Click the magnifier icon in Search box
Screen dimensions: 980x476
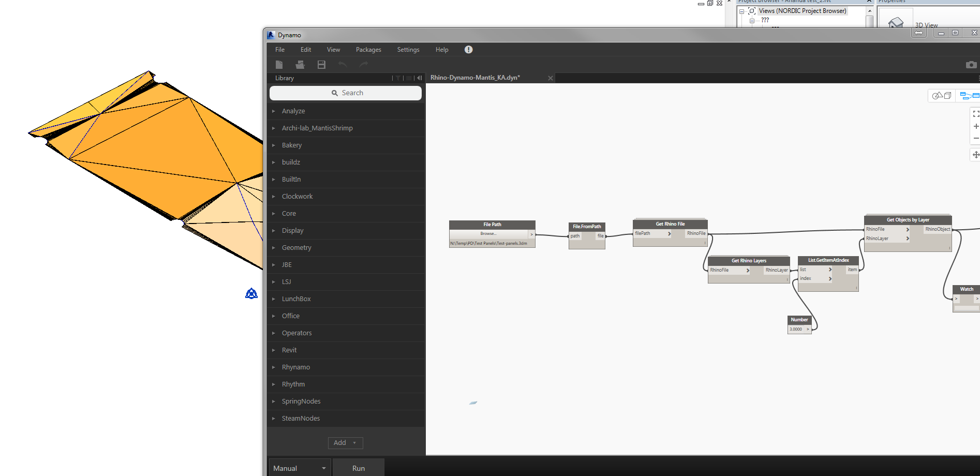click(335, 93)
